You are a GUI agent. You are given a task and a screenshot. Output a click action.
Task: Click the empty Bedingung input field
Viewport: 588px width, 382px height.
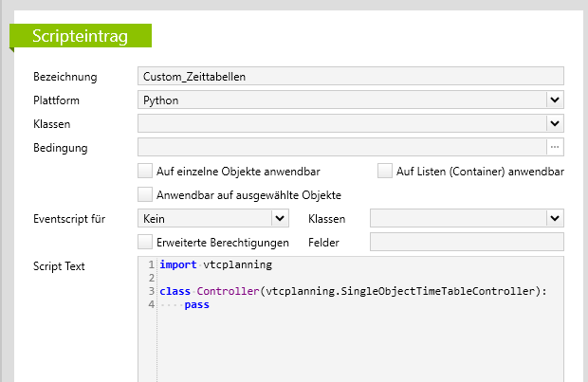coord(341,147)
